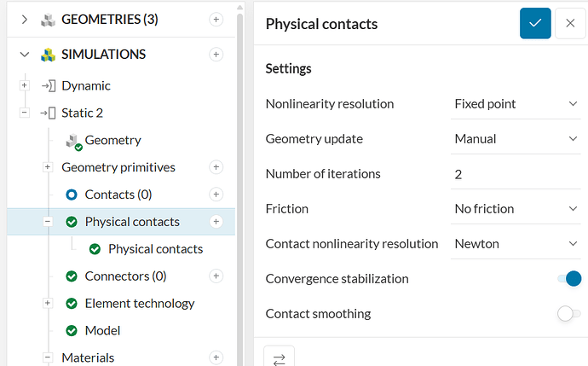Add a contact next to Contacts (0)
Screen dimensions: 588x366
click(x=216, y=195)
